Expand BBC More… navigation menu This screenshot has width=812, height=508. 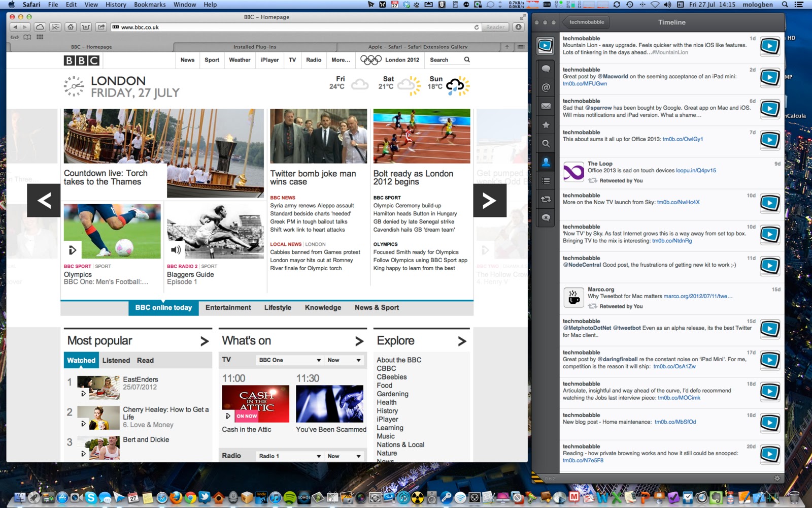pos(341,60)
